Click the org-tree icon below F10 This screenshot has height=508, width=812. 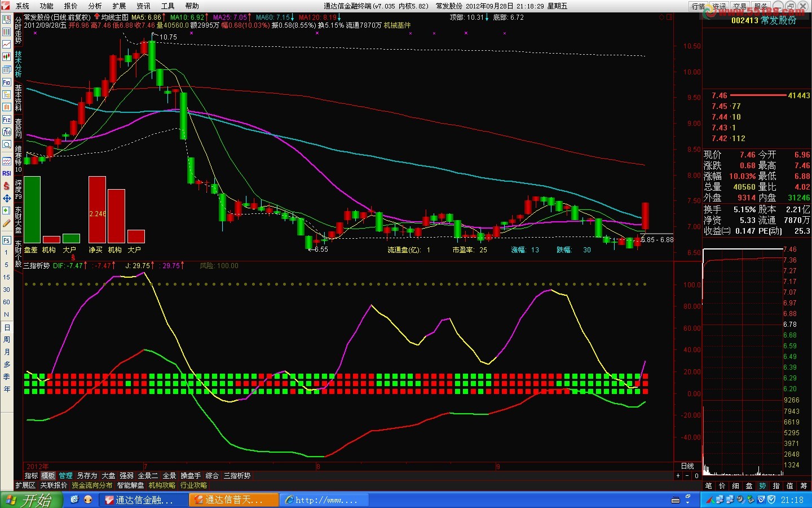click(7, 94)
